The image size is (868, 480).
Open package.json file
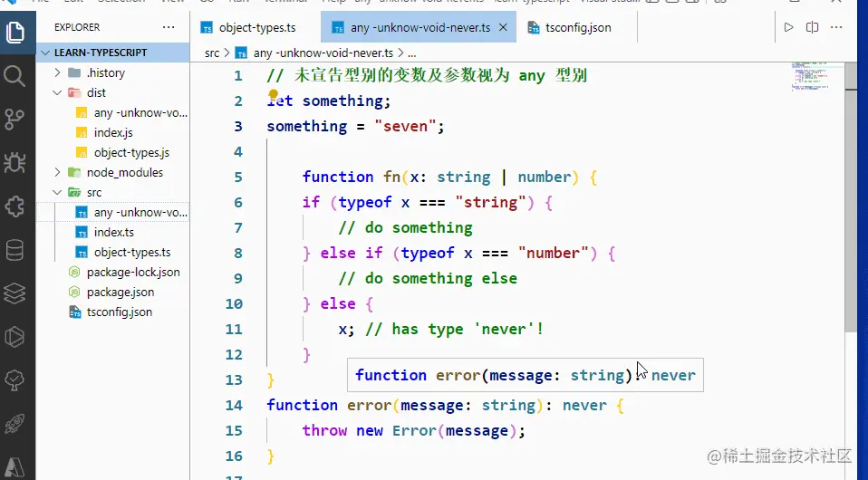113,292
